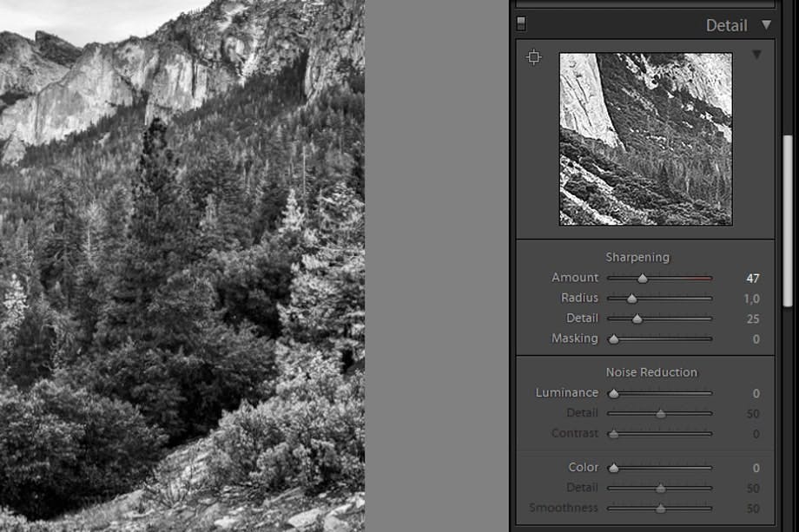Click the Masking value field

coord(756,339)
